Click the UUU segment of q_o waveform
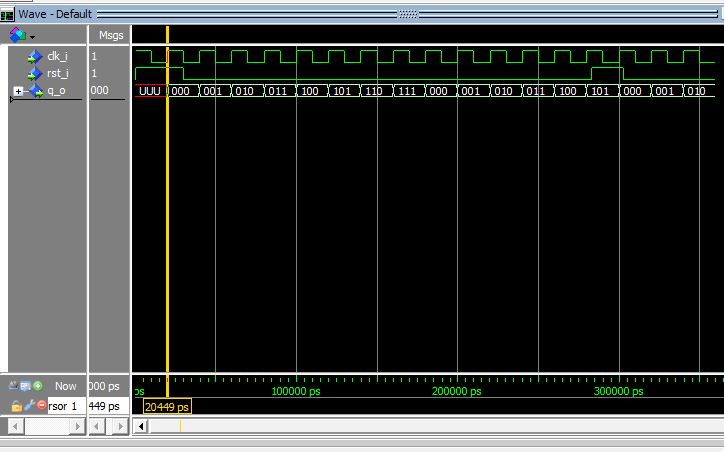Image resolution: width=724 pixels, height=452 pixels. (x=150, y=91)
